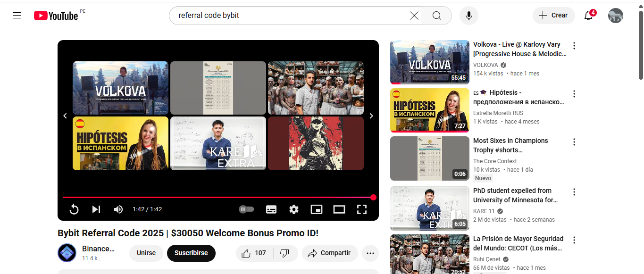Click the 'Nuevo' badge
Screen dimensions: 644x274
tap(483, 178)
